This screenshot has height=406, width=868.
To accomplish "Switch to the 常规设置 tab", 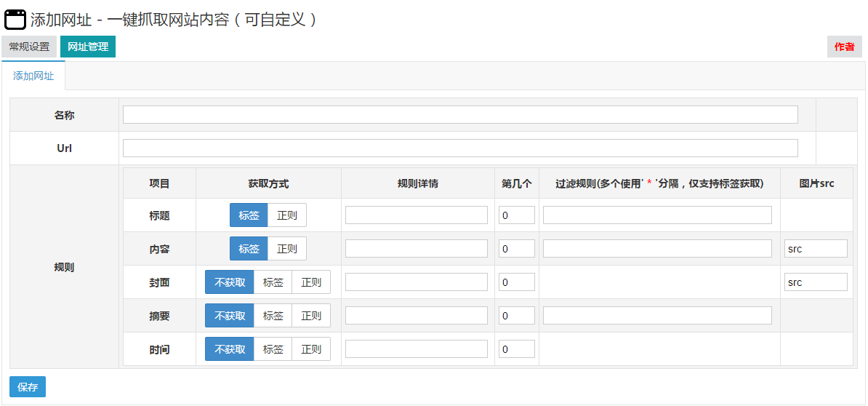I will 29,47.
